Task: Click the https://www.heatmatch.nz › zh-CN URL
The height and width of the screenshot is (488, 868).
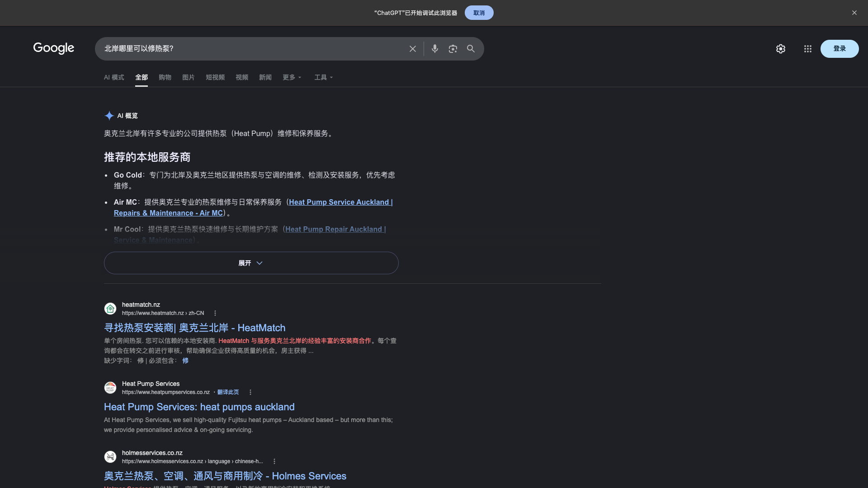Action: point(163,313)
